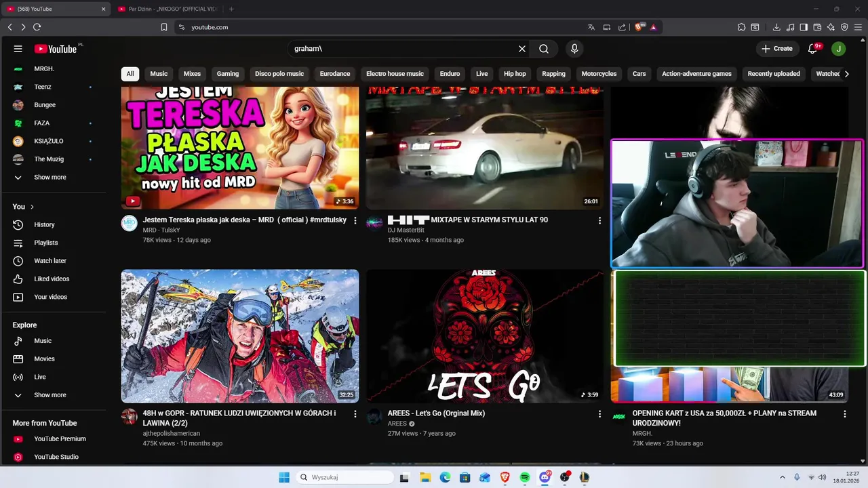868x488 pixels.
Task: Open Windows Start menu
Action: (x=284, y=477)
